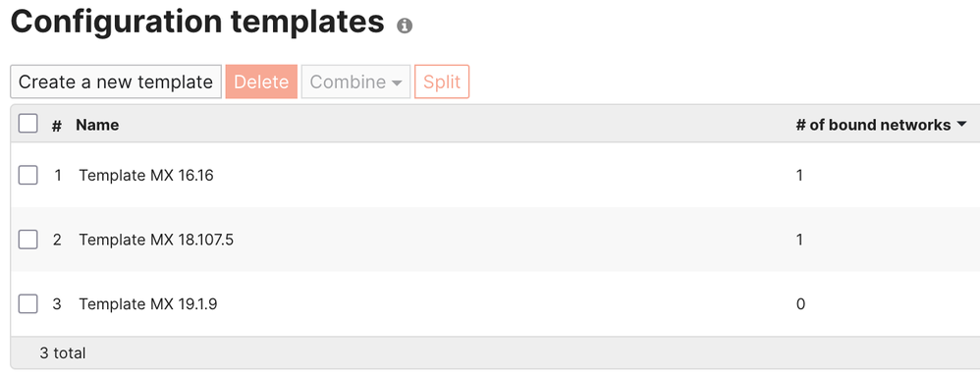Click the 0 bound networks value

800,304
